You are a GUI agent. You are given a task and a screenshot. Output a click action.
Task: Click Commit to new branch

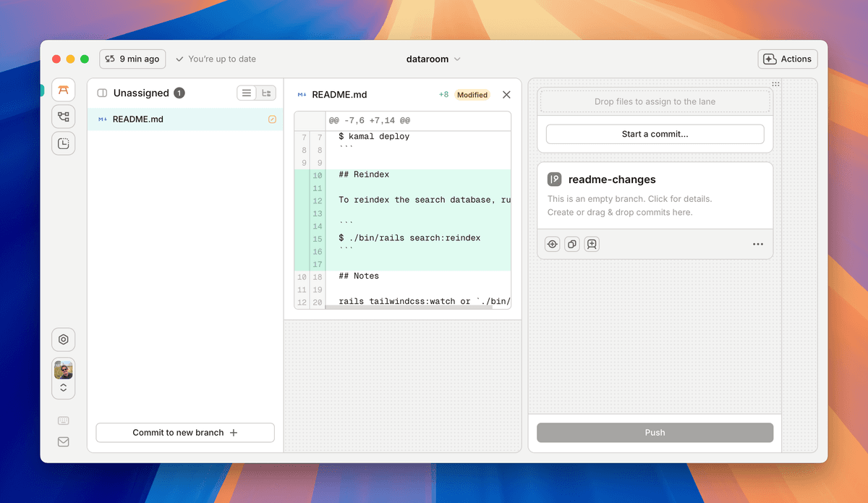[x=185, y=433]
